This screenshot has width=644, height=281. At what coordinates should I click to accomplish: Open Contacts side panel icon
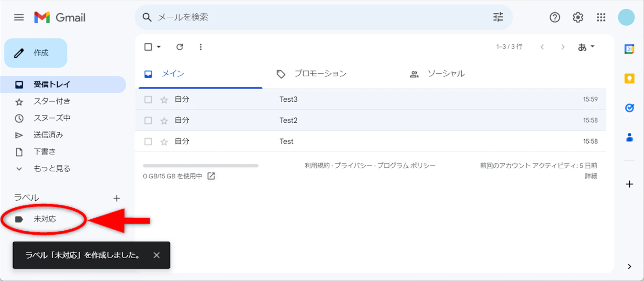(629, 138)
